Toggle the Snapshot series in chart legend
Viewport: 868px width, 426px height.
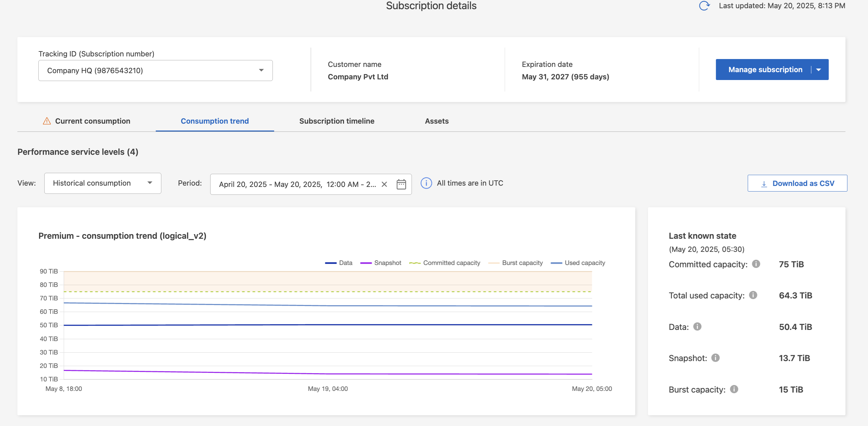pyautogui.click(x=381, y=263)
